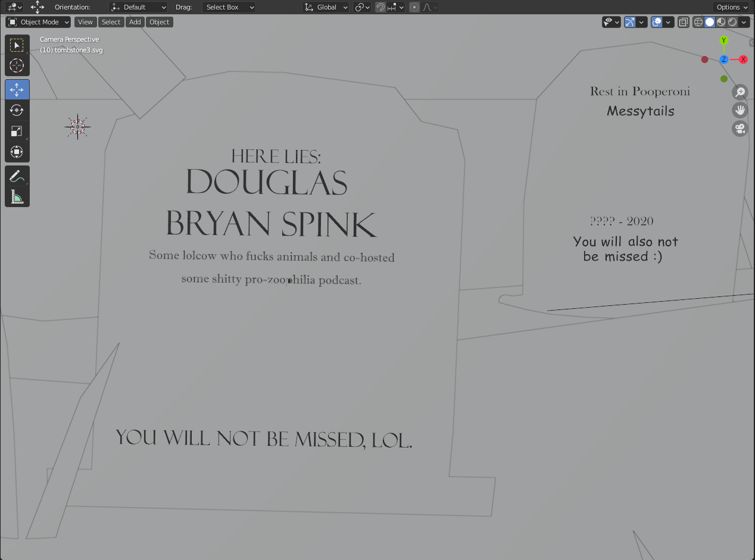Click the 'Camera Perspective' label
Image resolution: width=755 pixels, height=560 pixels.
click(x=70, y=39)
